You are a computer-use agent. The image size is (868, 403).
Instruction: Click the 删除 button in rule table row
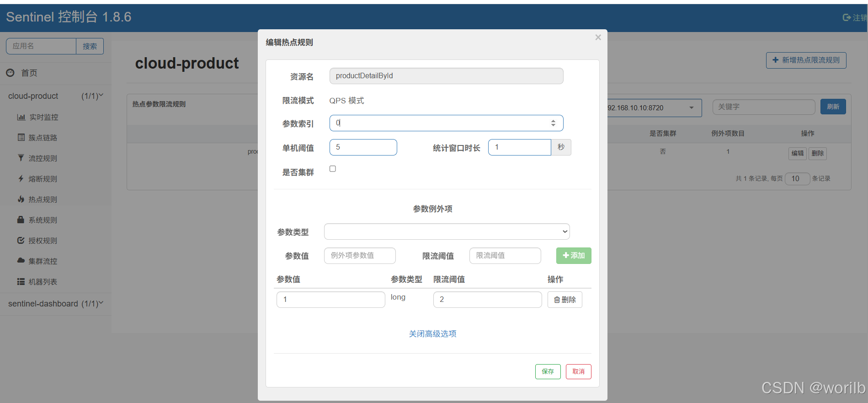pos(818,153)
